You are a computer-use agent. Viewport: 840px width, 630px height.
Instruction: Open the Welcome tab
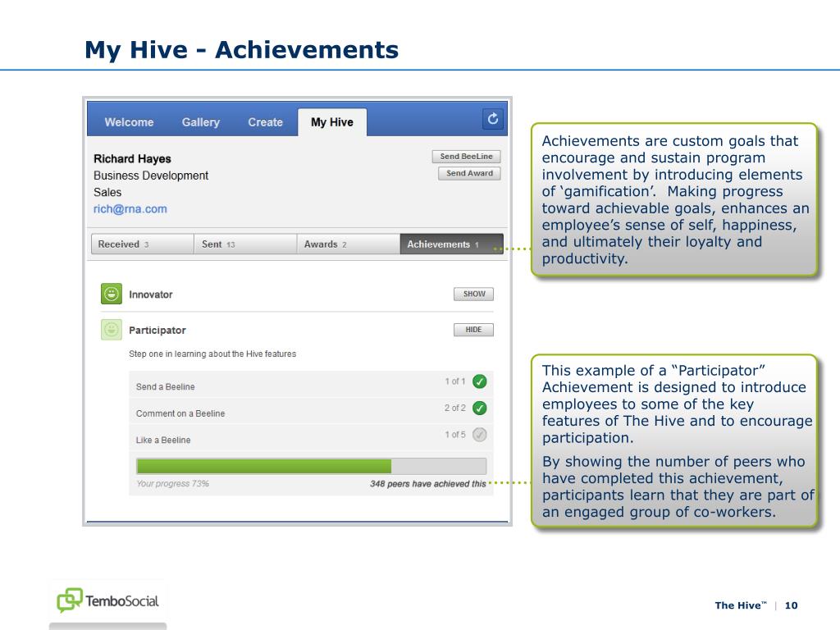[x=129, y=122]
